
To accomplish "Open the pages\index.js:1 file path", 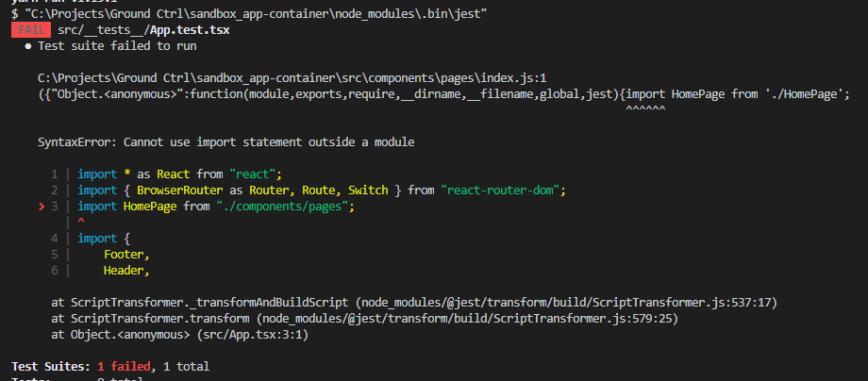I will pyautogui.click(x=292, y=78).
